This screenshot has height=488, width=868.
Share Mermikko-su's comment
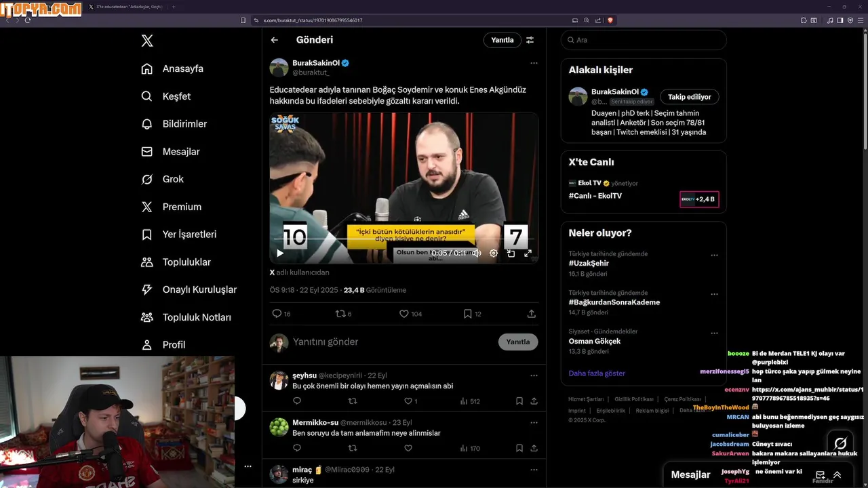pyautogui.click(x=534, y=448)
